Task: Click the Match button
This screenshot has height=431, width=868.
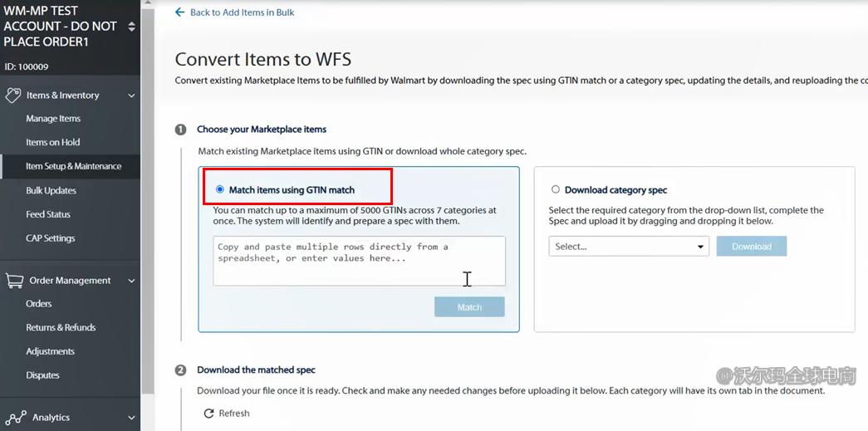Action: pos(469,307)
